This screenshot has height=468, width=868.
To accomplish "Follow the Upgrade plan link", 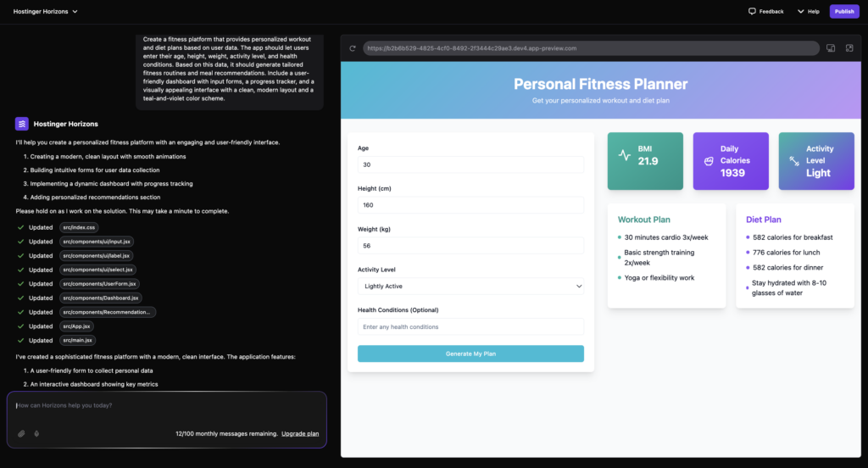I will (x=300, y=433).
